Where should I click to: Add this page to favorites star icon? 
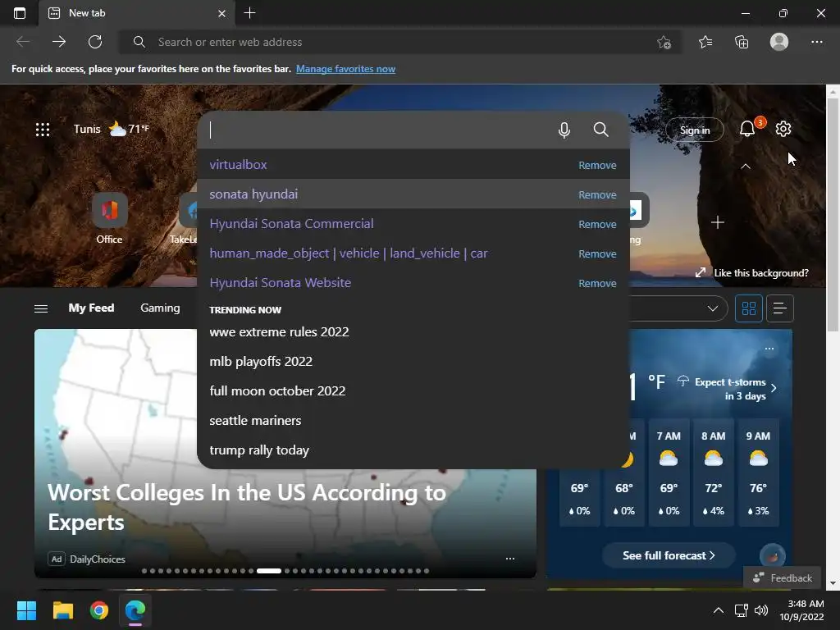(x=664, y=43)
